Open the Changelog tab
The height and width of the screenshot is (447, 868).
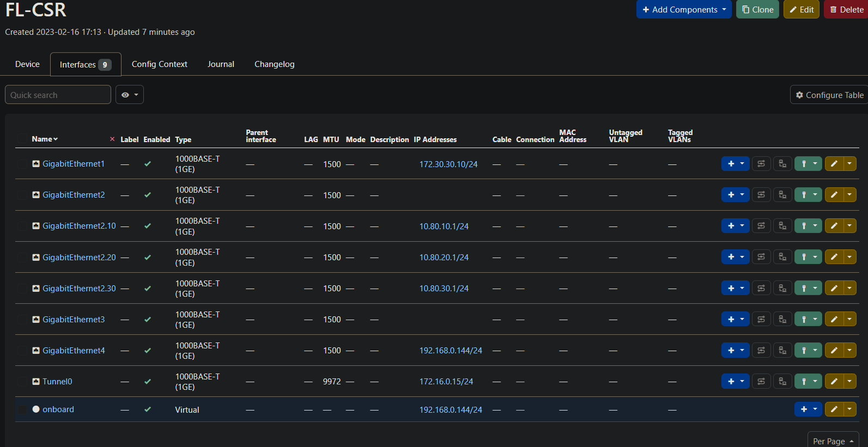tap(275, 64)
